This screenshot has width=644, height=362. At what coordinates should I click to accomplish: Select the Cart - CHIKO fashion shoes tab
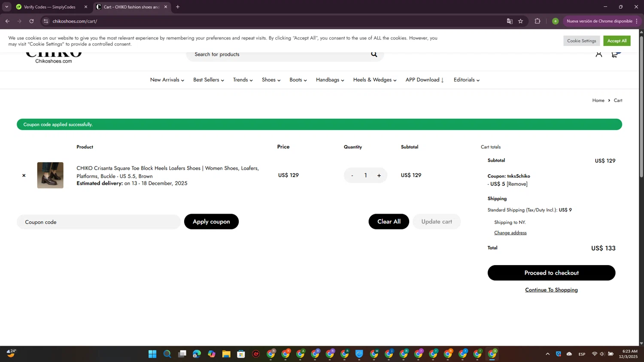click(x=131, y=7)
